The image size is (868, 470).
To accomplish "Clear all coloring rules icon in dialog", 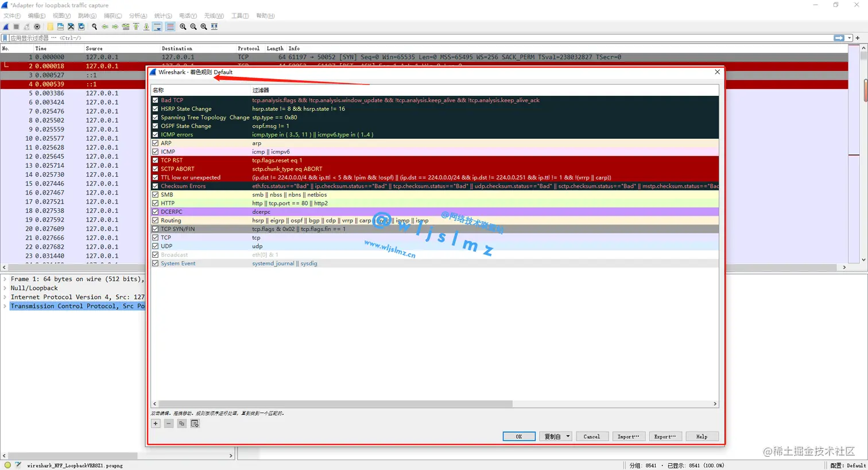I will [195, 424].
